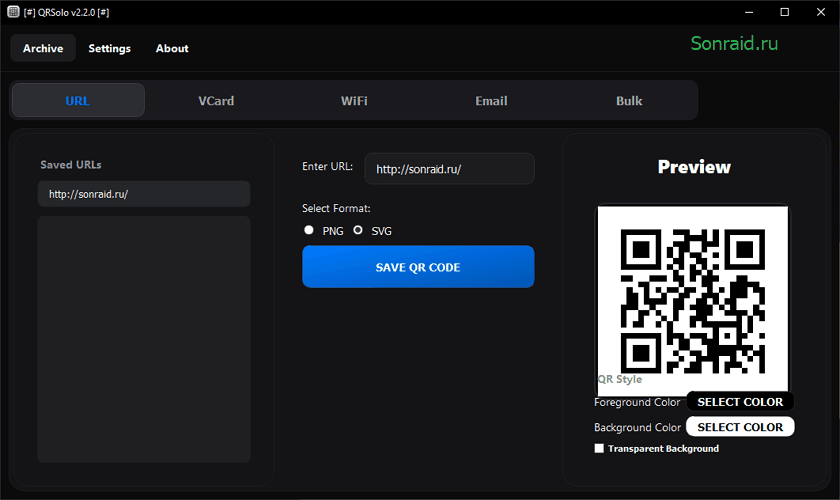Close the QRSolo window
Screen dimensions: 840x500
pyautogui.click(x=821, y=12)
